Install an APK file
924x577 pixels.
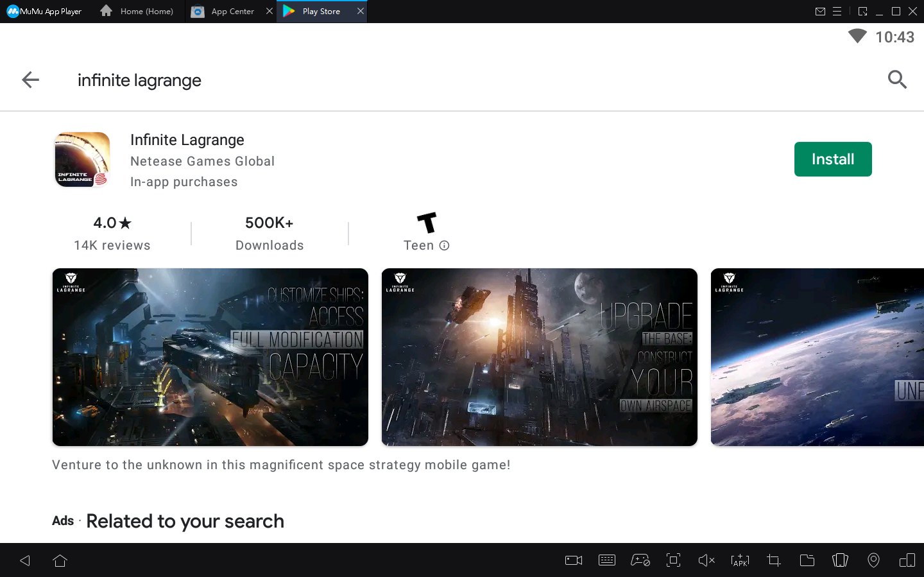(740, 560)
